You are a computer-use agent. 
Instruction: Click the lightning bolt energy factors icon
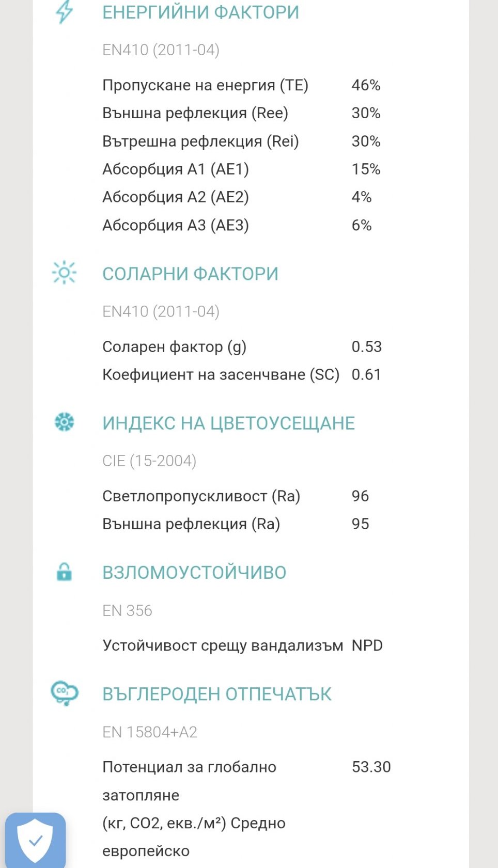[x=64, y=12]
